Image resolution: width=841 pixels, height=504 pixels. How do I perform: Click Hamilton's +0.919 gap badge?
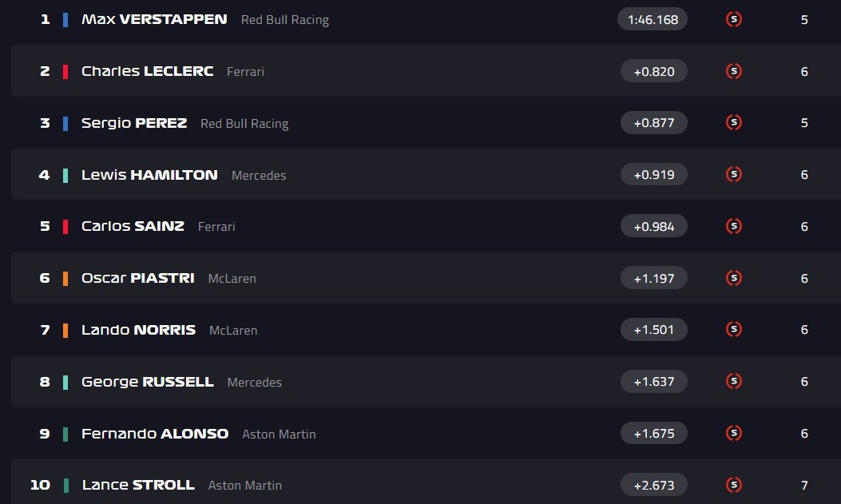point(653,174)
